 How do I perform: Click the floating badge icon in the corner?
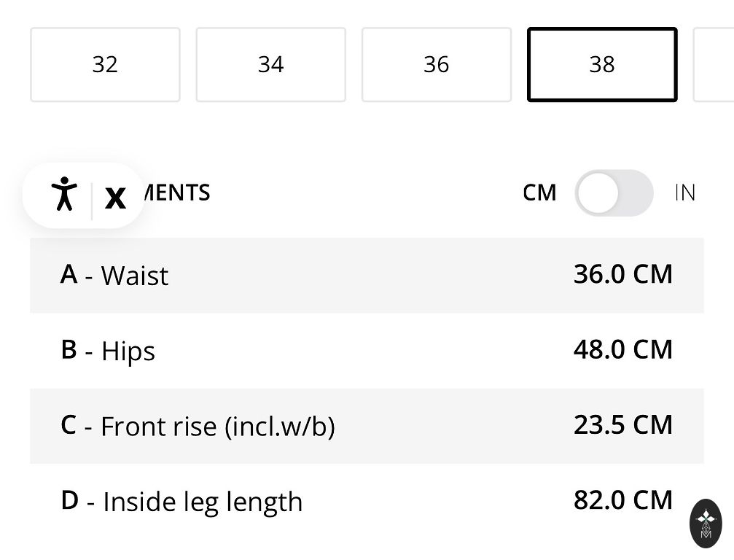pos(706,523)
